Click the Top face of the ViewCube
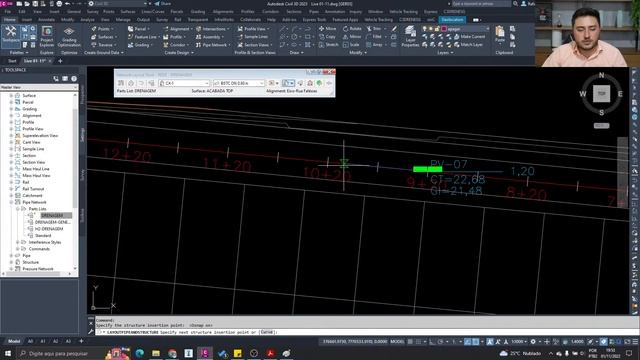The height and width of the screenshot is (360, 640). click(x=601, y=93)
